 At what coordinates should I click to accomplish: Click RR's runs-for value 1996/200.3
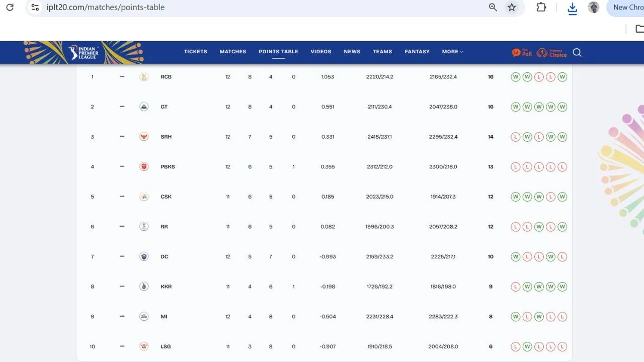pos(379,227)
